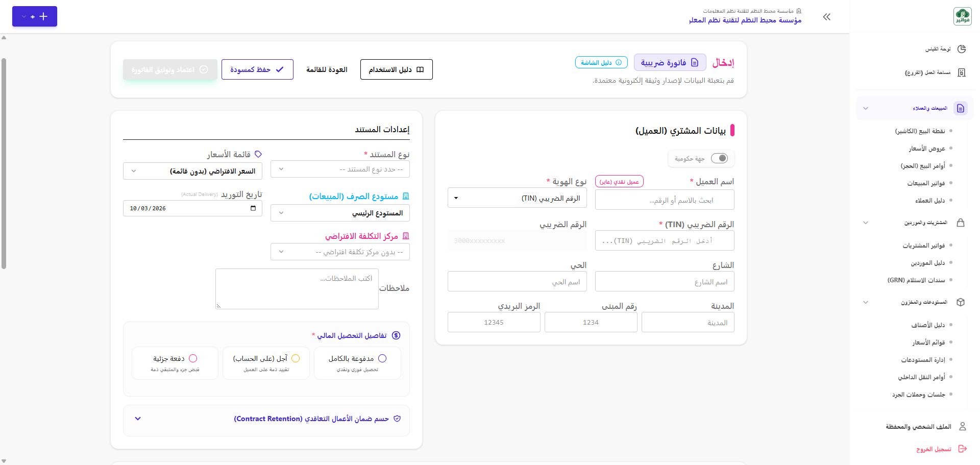This screenshot has height=465, width=980.
Task: Click العودة للقائمة link
Action: (x=327, y=69)
